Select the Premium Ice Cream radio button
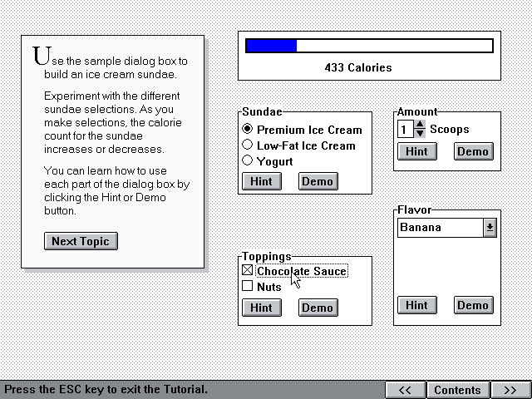Image resolution: width=532 pixels, height=399 pixels. 247,130
